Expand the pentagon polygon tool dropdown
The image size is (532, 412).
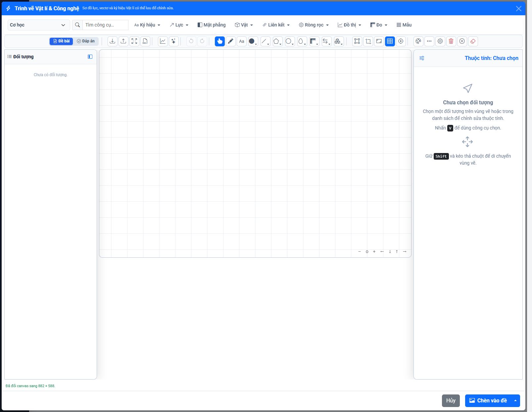(277, 41)
